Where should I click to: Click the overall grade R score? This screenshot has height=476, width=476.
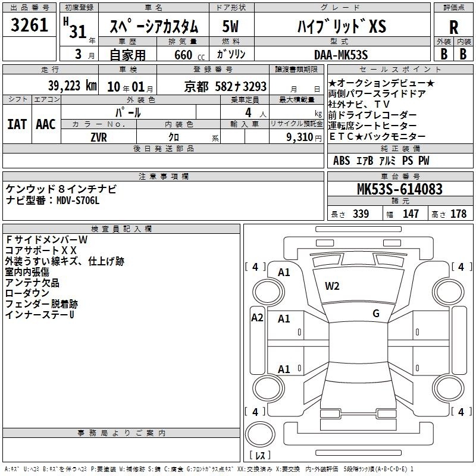[x=453, y=26]
